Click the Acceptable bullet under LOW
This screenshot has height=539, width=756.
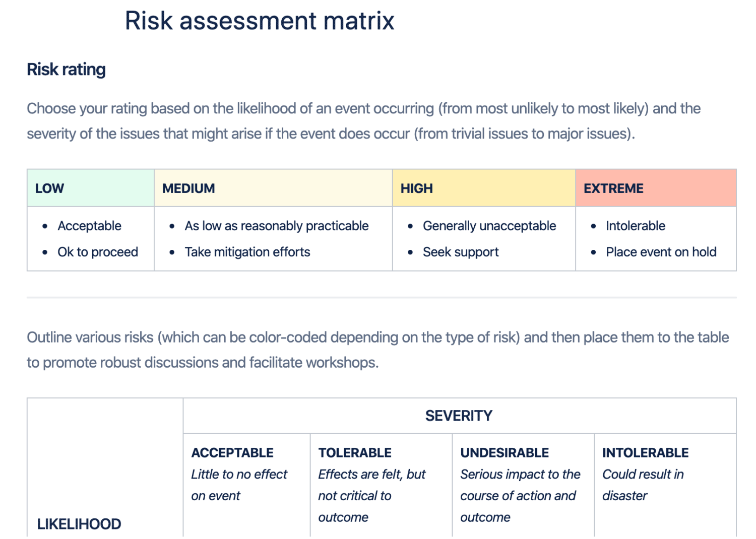coord(89,226)
